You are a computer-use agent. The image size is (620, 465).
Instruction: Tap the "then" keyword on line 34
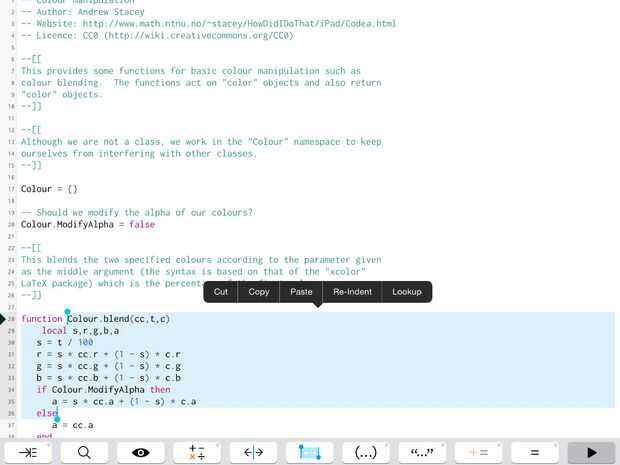coord(160,390)
